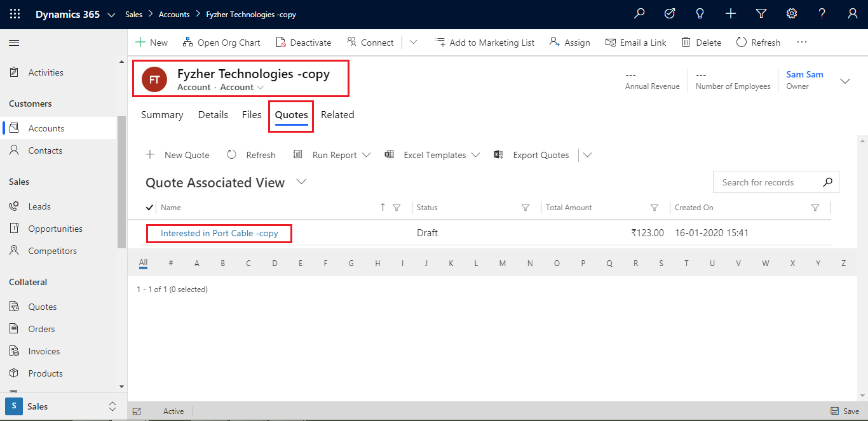Toggle the hamburger navigation menu
The width and height of the screenshot is (868, 421).
(x=14, y=43)
